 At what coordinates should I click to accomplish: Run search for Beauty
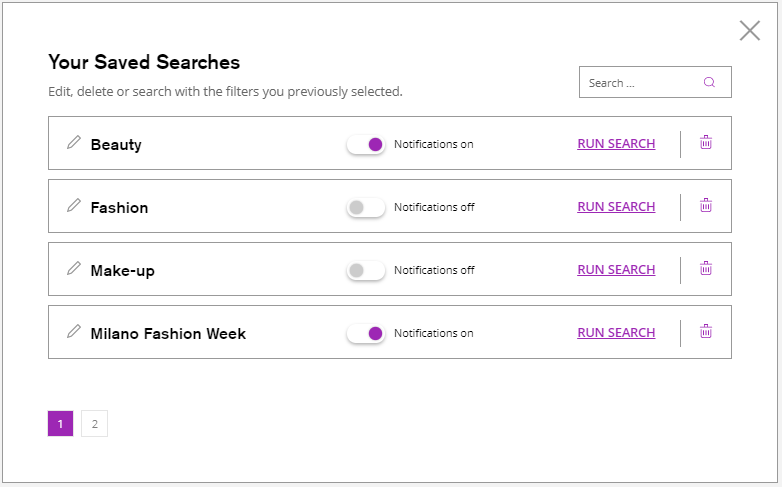(x=616, y=144)
